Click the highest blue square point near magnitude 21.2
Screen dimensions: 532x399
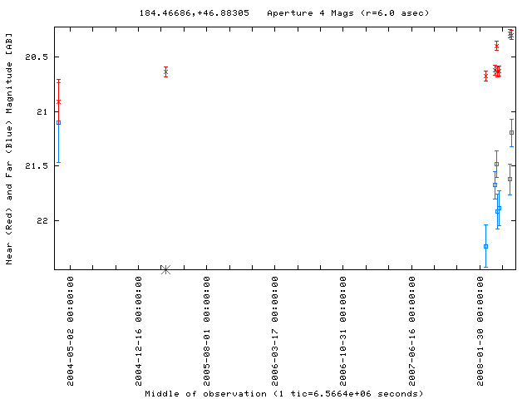512,133
